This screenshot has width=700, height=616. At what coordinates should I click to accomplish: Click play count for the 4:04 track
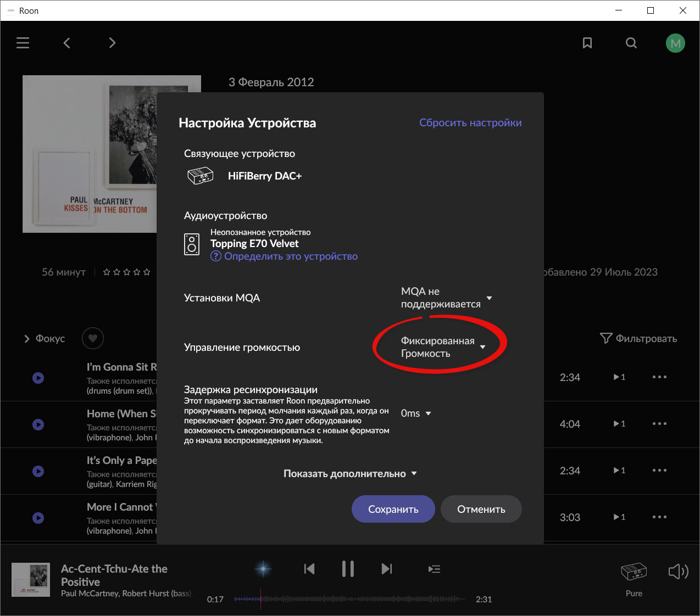pos(619,424)
